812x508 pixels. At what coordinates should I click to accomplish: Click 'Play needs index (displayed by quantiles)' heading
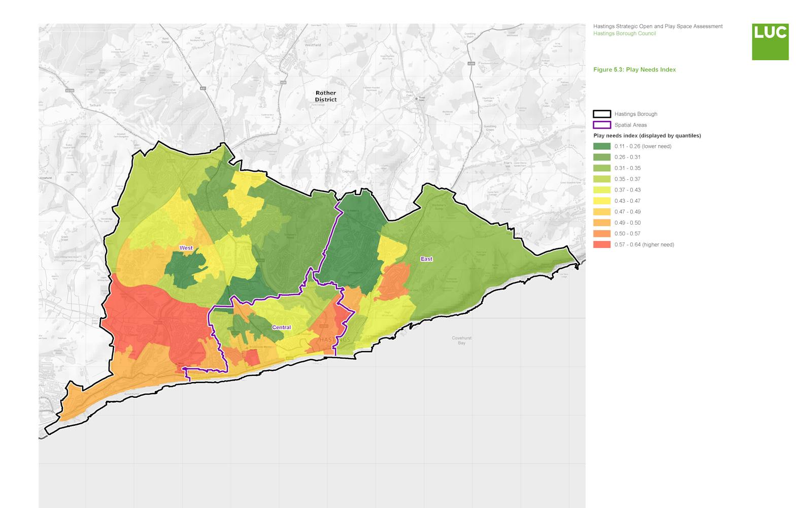click(x=647, y=136)
